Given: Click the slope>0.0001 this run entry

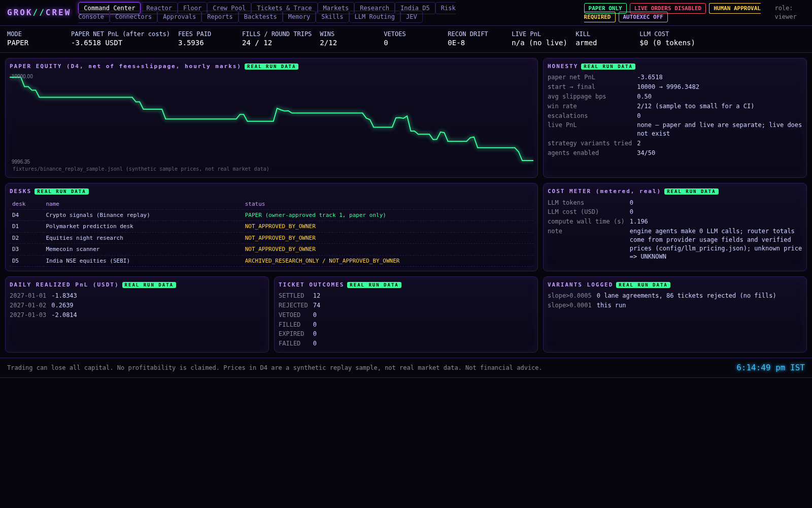Looking at the screenshot, I should point(587,305).
